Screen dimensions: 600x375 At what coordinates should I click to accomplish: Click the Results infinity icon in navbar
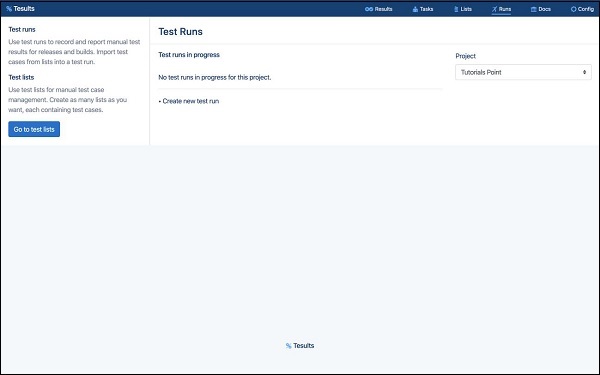(369, 9)
